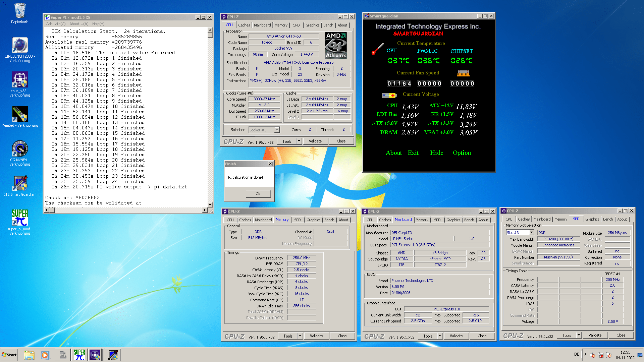
Task: Open the About...(A) menu in Super PI
Action: tap(79, 24)
